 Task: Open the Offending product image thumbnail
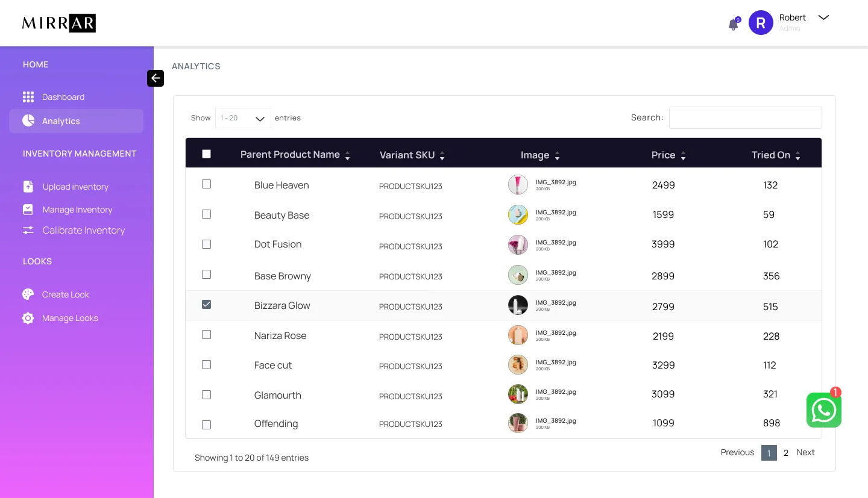click(518, 423)
